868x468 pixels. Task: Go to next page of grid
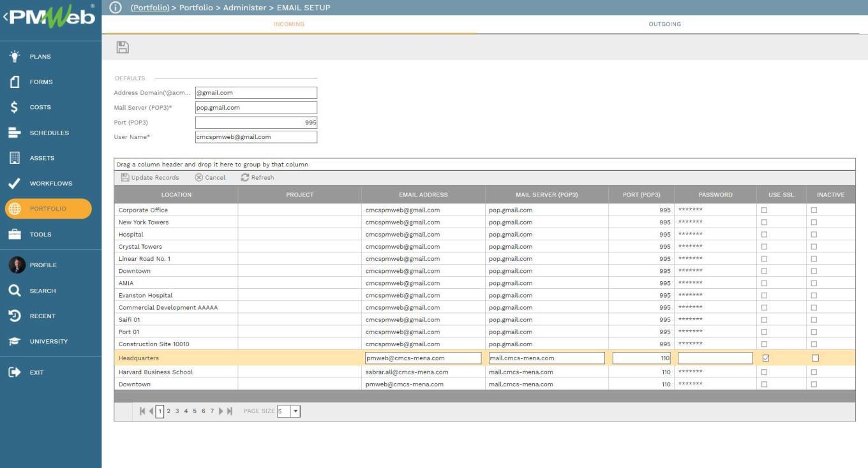click(221, 411)
